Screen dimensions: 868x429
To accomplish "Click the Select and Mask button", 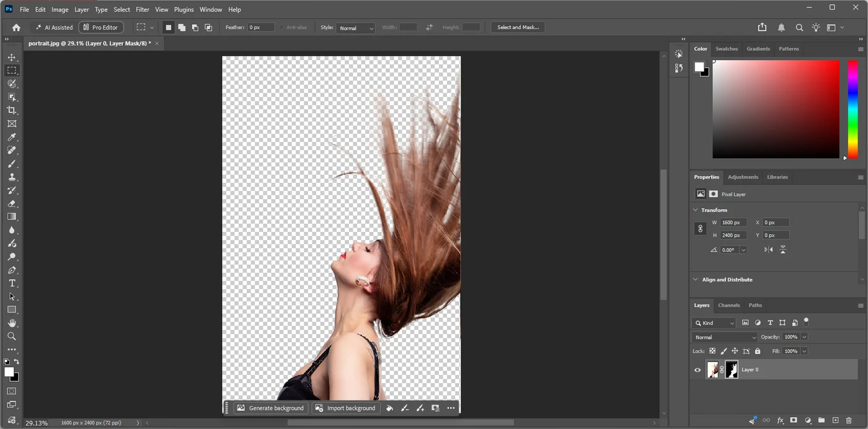I will (x=518, y=27).
